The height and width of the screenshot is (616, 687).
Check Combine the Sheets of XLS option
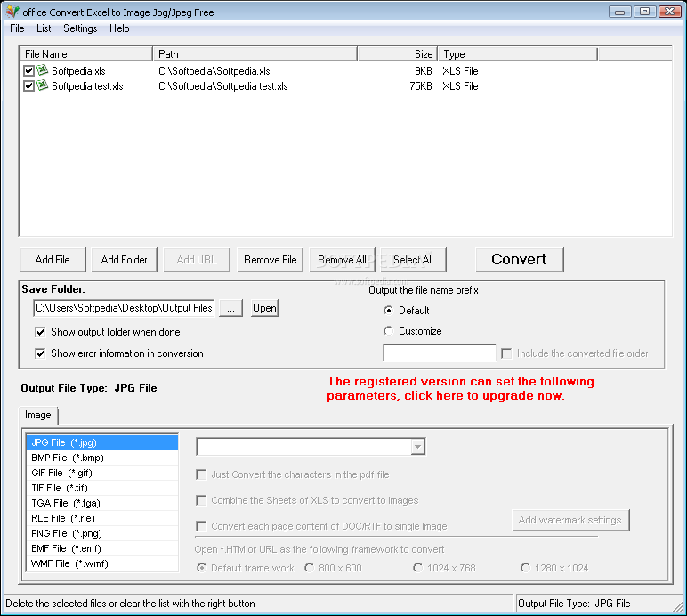coord(201,500)
